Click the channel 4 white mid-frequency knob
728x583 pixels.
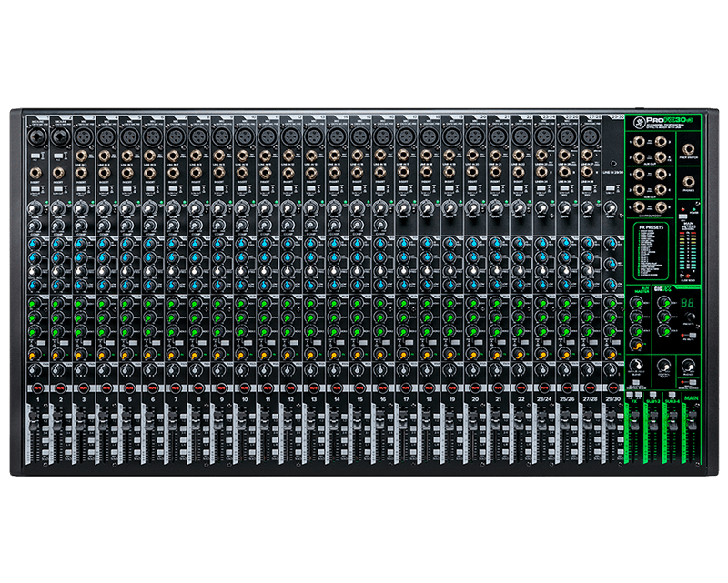(x=103, y=271)
